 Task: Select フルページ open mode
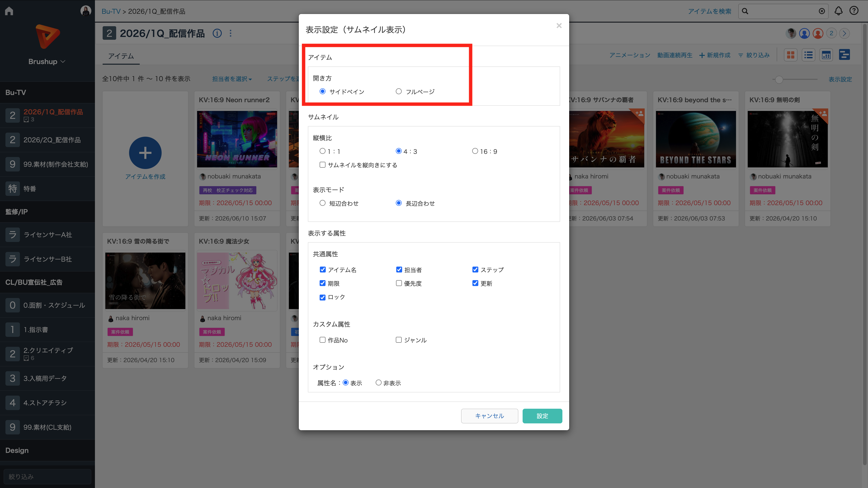(399, 91)
